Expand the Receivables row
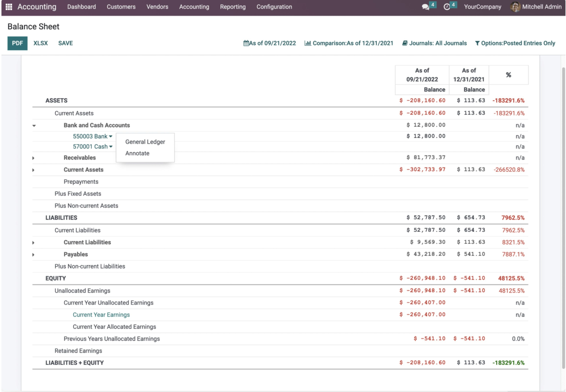 click(x=33, y=158)
